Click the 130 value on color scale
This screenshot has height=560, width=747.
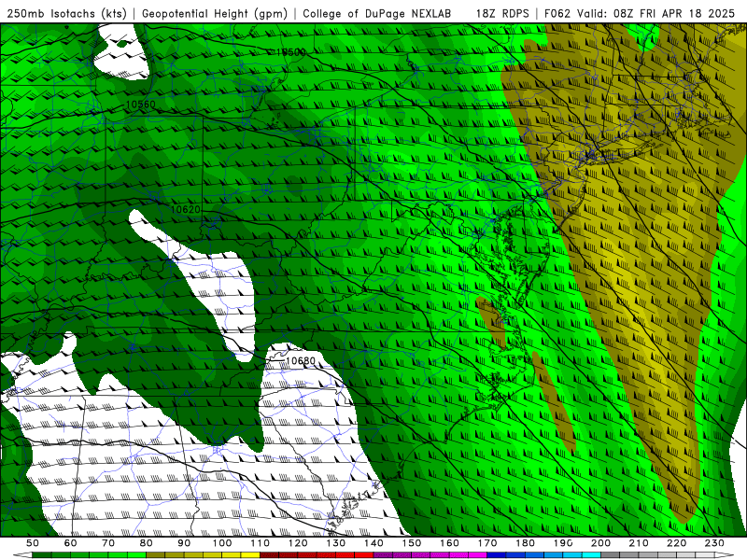point(335,543)
